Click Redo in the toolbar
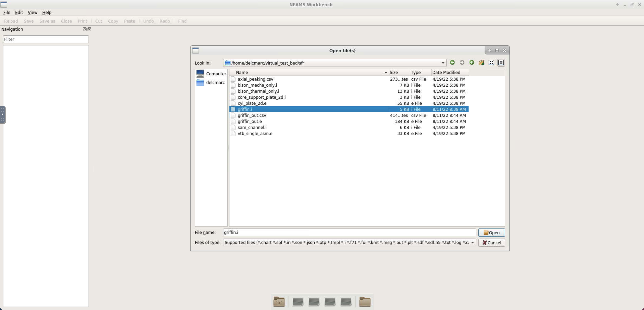The height and width of the screenshot is (310, 644). pyautogui.click(x=165, y=21)
